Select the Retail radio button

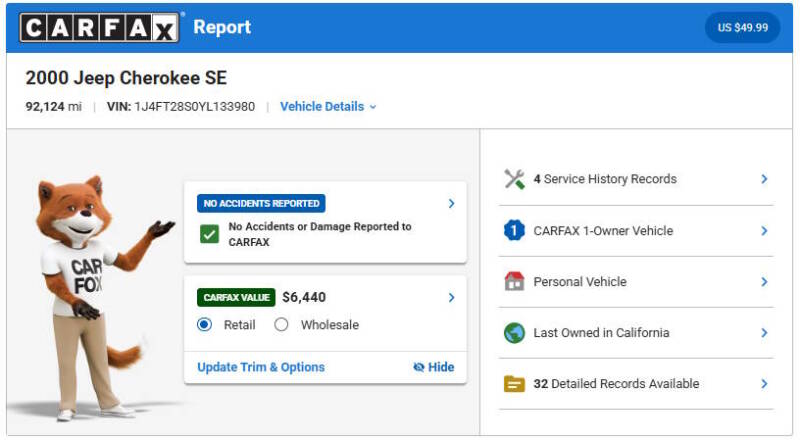[x=205, y=325]
